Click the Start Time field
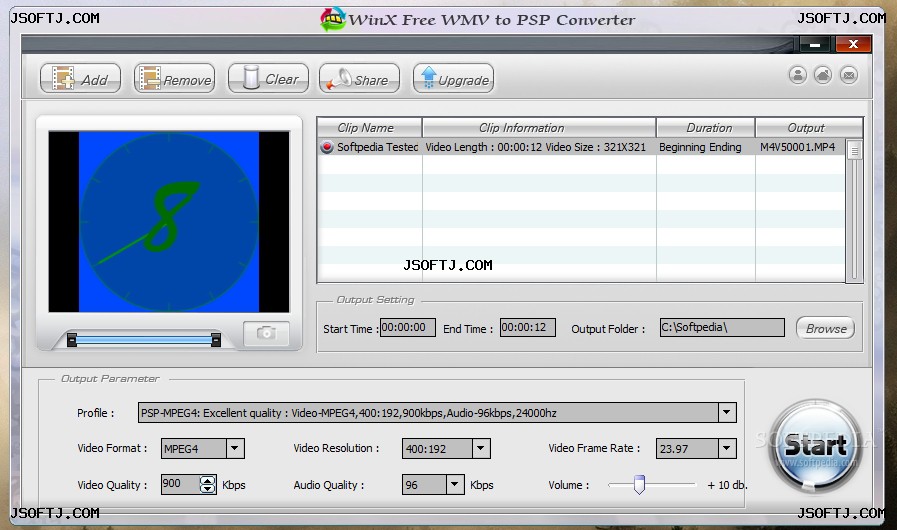The height and width of the screenshot is (530, 897). click(408, 327)
